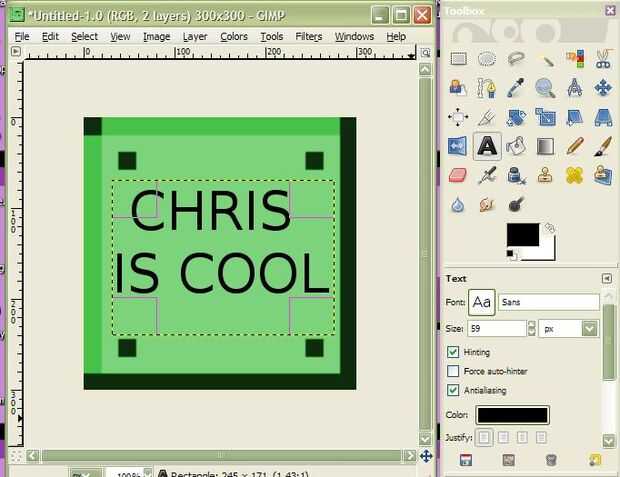Select the Scale tool

546,117
